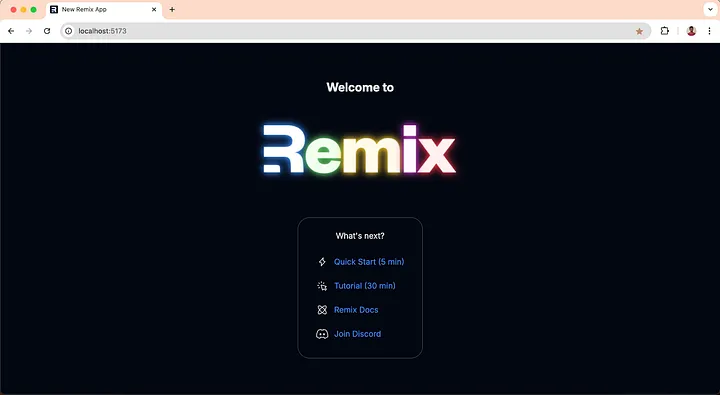Viewport: 720px width, 395px height.
Task: Expand the tab search dropdown arrow
Action: click(710, 9)
